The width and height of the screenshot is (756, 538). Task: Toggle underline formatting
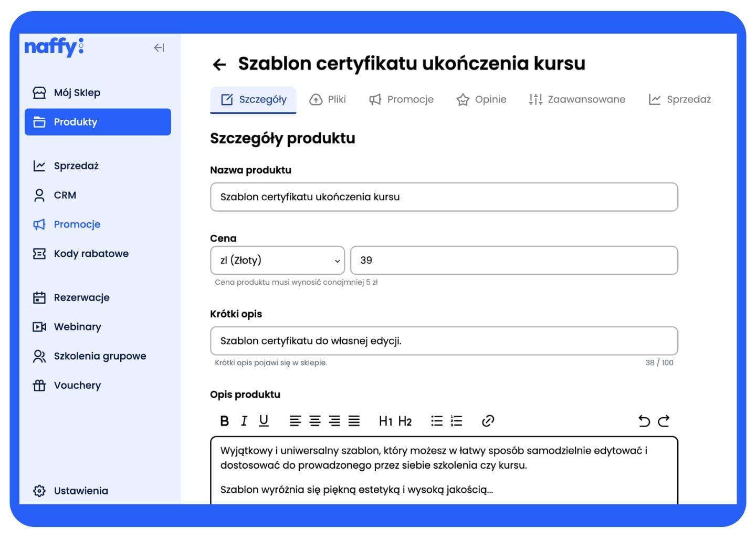(264, 421)
